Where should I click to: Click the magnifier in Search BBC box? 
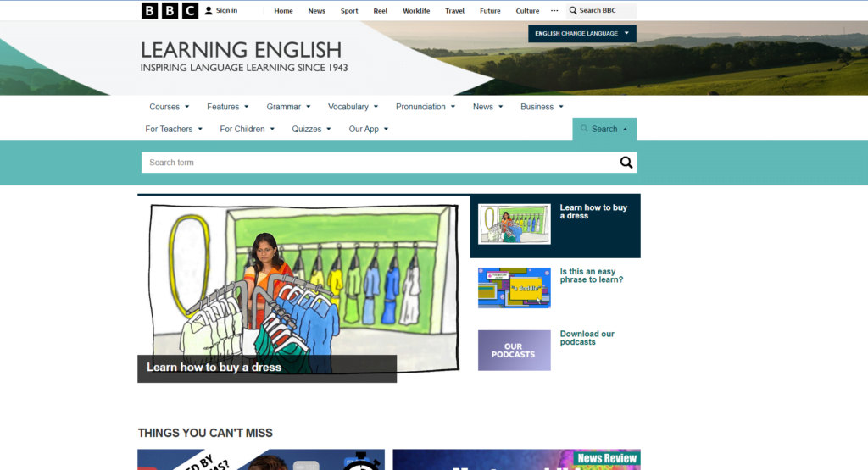pos(573,11)
